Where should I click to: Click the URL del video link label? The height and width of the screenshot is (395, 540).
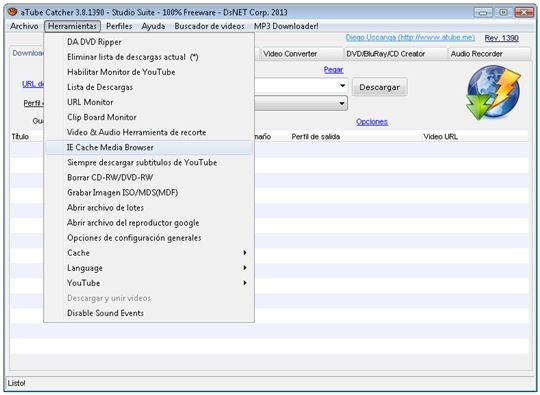(33, 84)
